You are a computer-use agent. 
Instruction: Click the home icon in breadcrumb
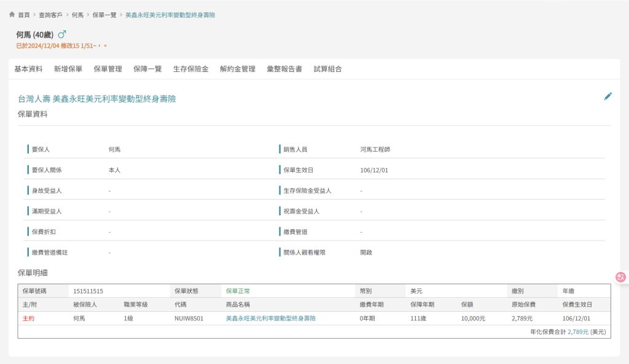pyautogui.click(x=12, y=14)
